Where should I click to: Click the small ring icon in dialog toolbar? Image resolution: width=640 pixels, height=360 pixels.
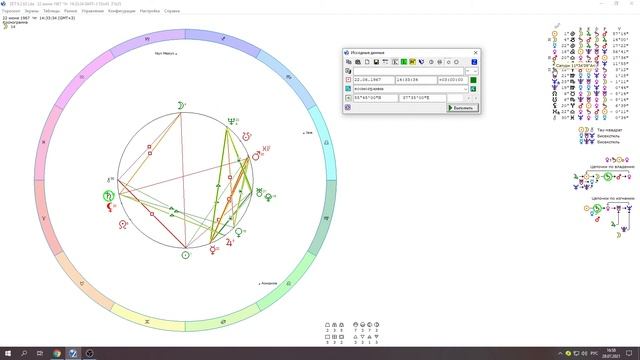click(x=448, y=62)
